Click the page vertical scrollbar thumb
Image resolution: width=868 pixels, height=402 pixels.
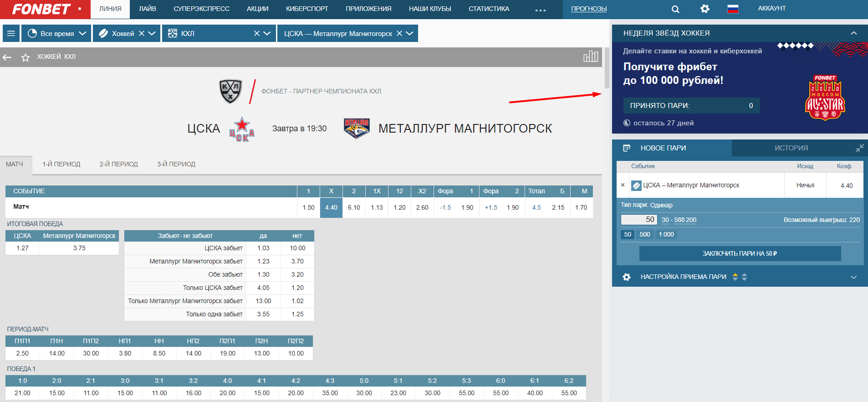pos(607,67)
